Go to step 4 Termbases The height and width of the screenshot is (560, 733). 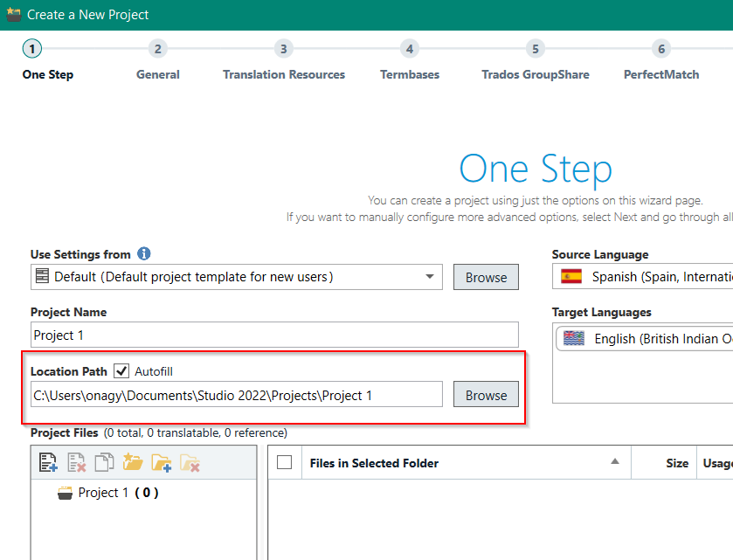pyautogui.click(x=410, y=49)
